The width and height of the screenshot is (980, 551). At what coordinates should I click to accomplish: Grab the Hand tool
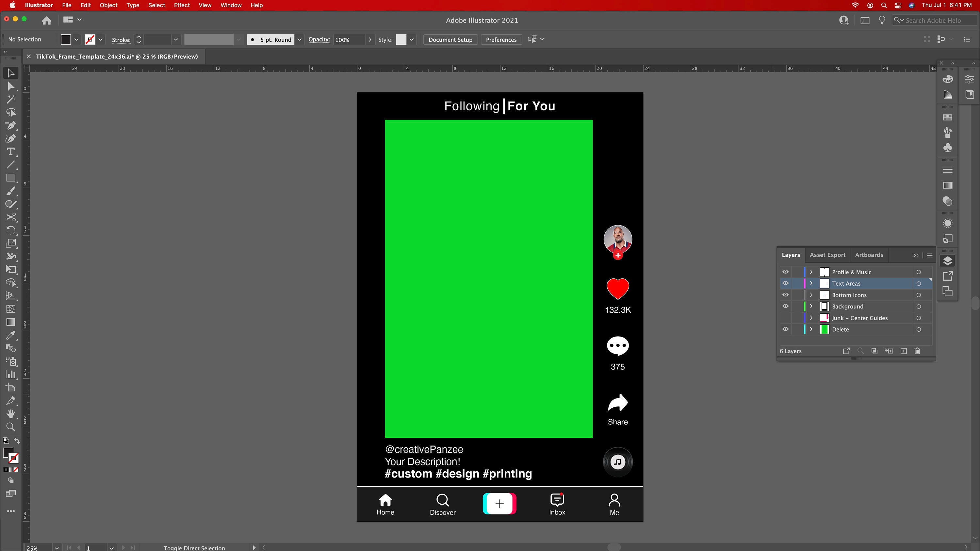(x=11, y=414)
